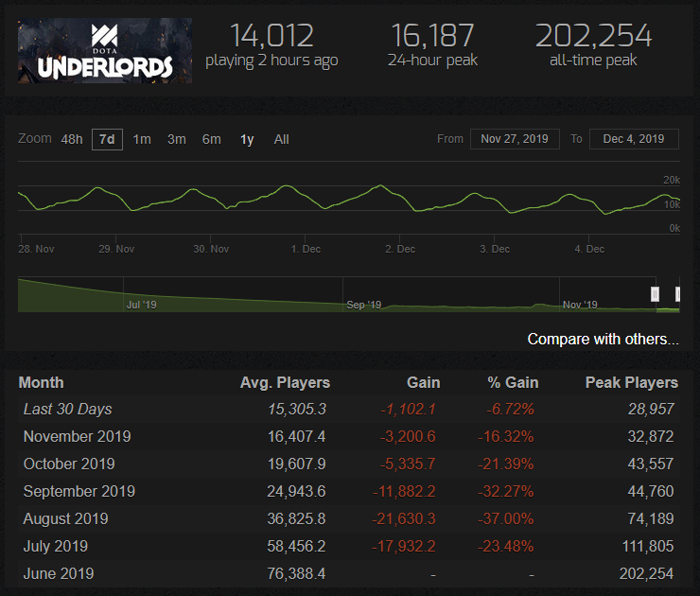
Task: Set chart zoom to 48h
Action: (72, 139)
